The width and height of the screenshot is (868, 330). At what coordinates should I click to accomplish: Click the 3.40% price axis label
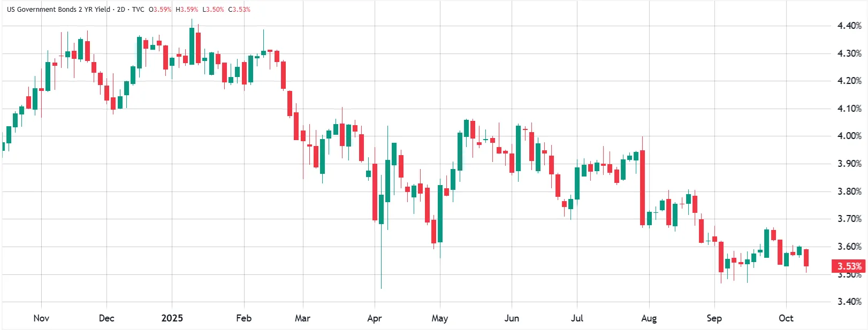[x=849, y=302]
